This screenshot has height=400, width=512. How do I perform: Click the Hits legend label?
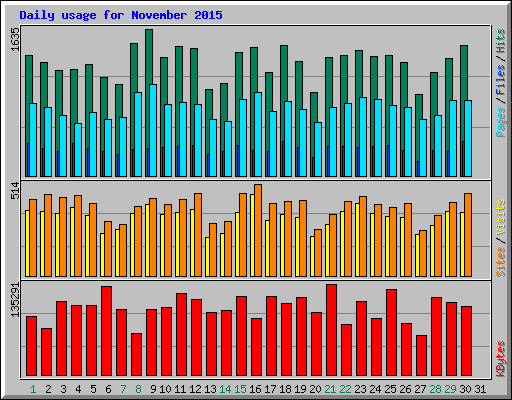click(x=500, y=41)
